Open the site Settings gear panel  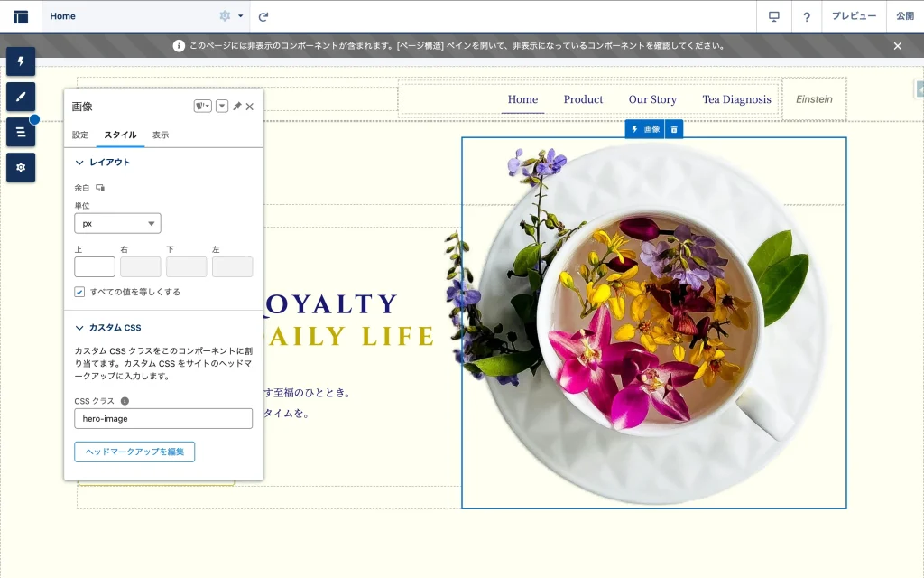(21, 167)
